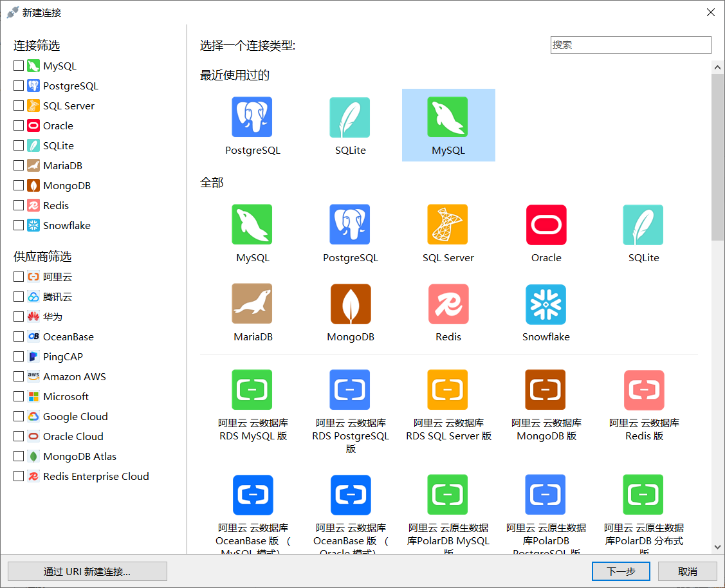
Task: Enable the MySQL connection filter checkbox
Action: pyautogui.click(x=19, y=66)
